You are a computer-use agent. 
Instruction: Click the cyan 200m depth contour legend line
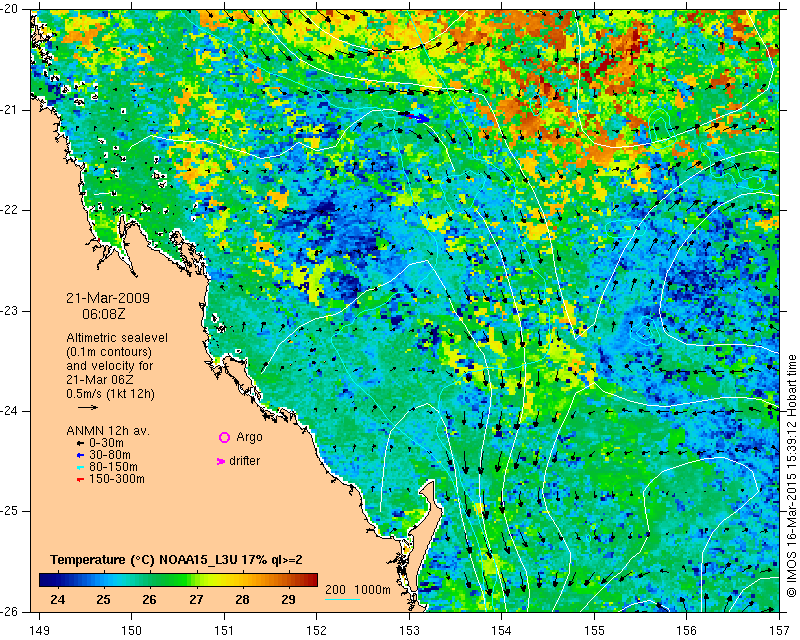(x=342, y=599)
